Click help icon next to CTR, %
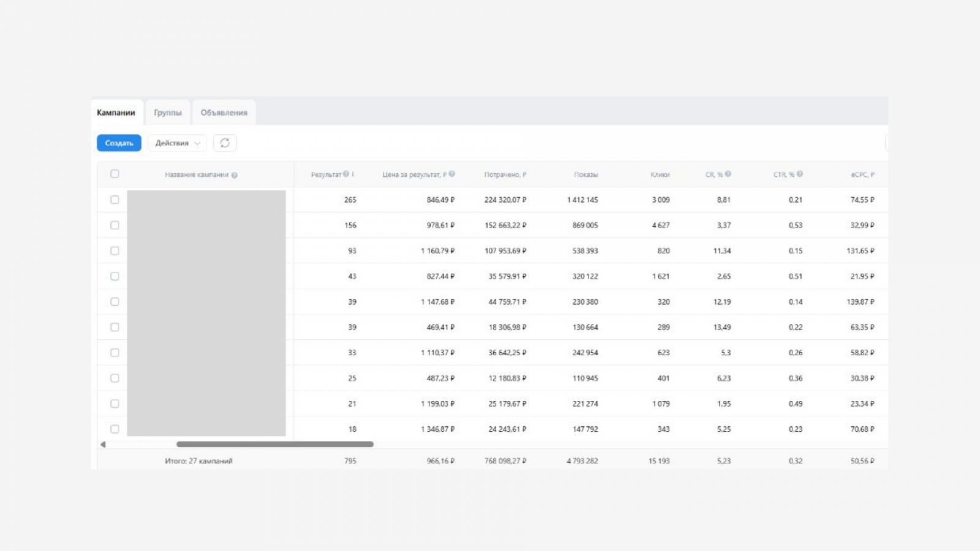Screen dimensions: 980x551 pos(800,174)
